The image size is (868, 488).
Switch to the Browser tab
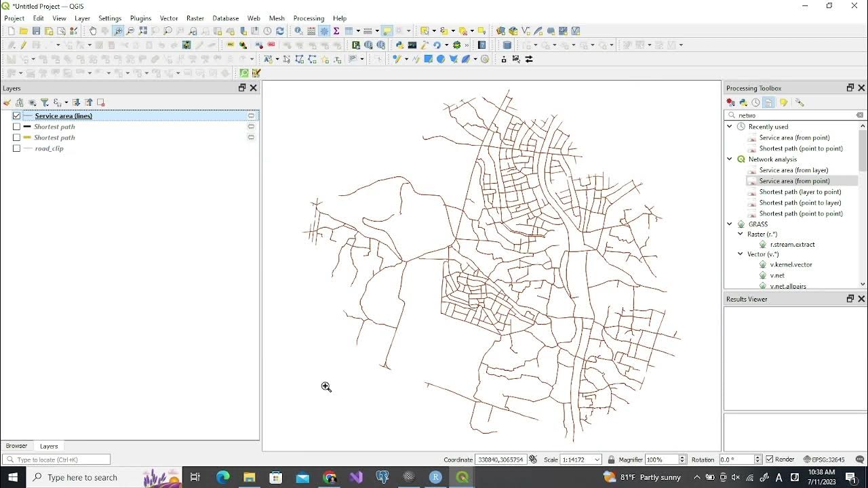pos(16,446)
